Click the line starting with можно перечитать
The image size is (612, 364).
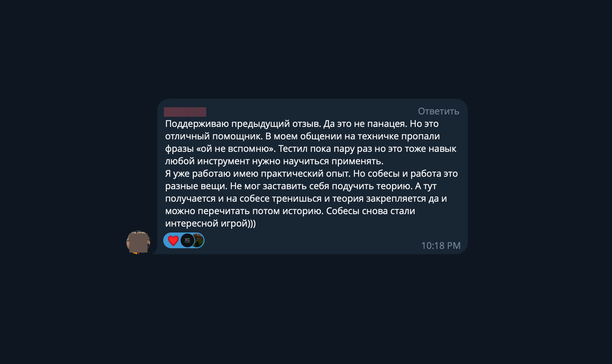tap(290, 211)
